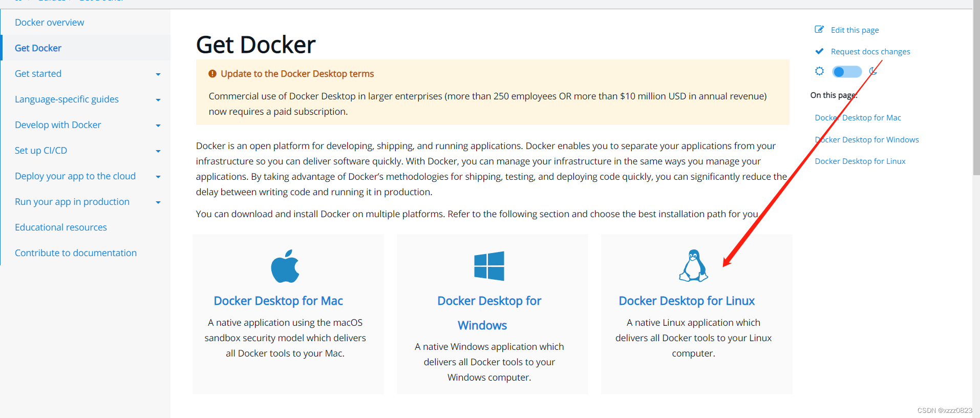
Task: Click the Edit this page link
Action: click(855, 30)
